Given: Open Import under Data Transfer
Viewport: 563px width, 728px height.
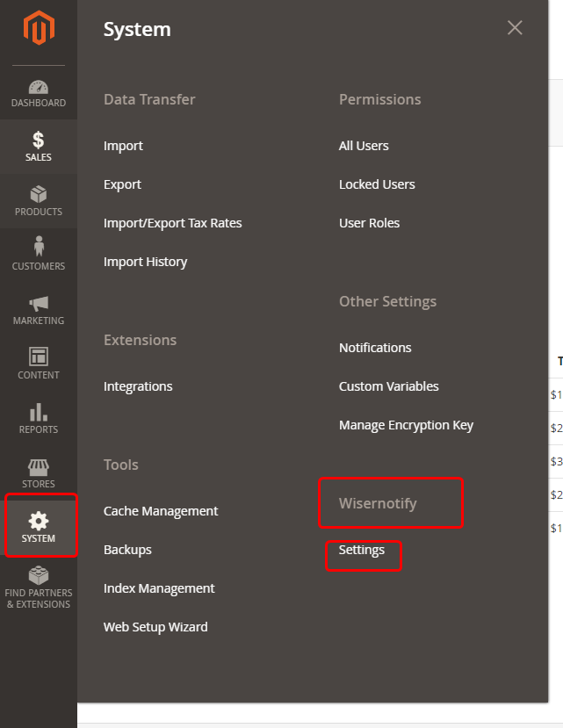Looking at the screenshot, I should tap(123, 146).
